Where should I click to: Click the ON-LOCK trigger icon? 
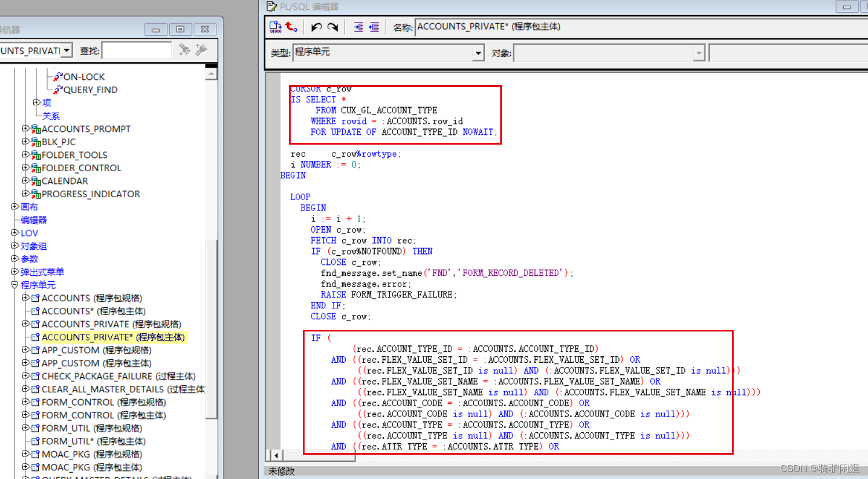(x=58, y=76)
